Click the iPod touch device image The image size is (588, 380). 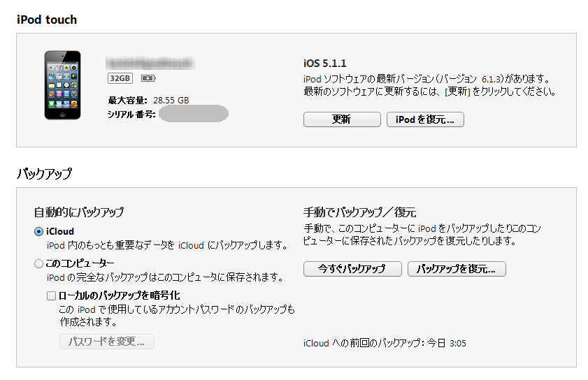(62, 85)
